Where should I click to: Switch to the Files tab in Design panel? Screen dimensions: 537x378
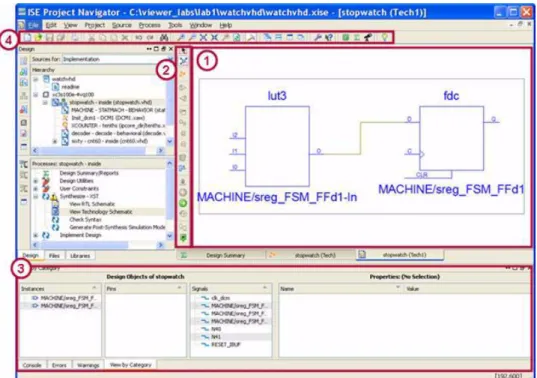[x=54, y=256]
